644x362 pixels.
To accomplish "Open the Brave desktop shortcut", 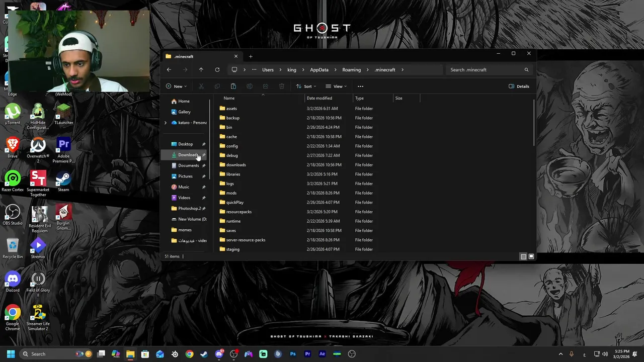I will coord(13,148).
